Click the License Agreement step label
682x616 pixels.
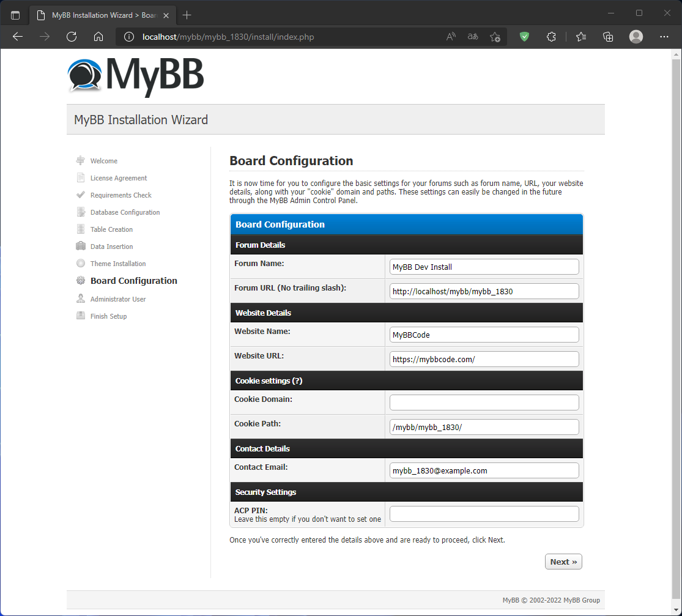[x=119, y=178]
